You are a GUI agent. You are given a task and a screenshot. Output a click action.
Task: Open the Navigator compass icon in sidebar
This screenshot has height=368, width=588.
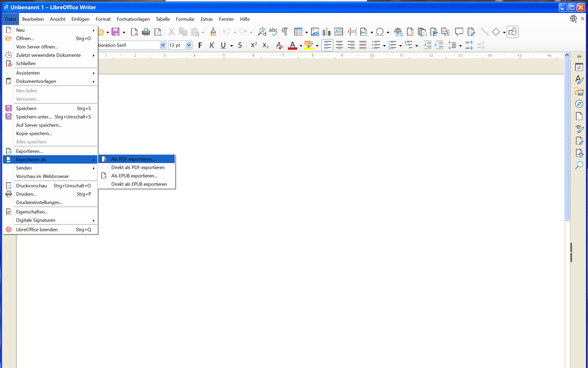pyautogui.click(x=579, y=104)
